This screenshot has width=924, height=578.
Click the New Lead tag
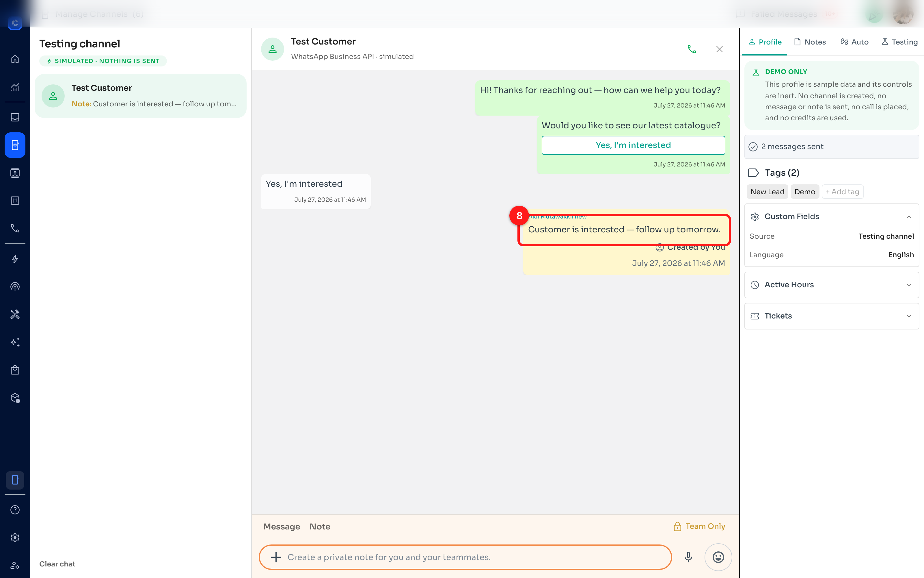[767, 192]
